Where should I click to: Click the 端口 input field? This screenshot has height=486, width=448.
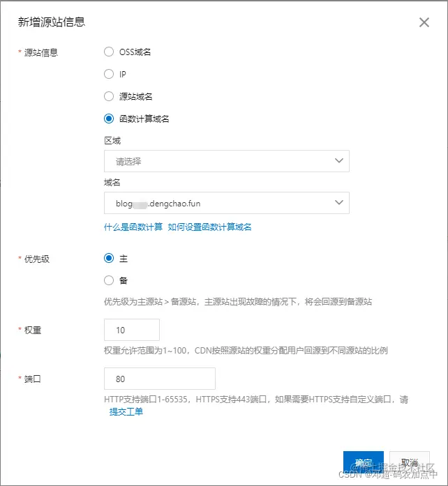[160, 379]
